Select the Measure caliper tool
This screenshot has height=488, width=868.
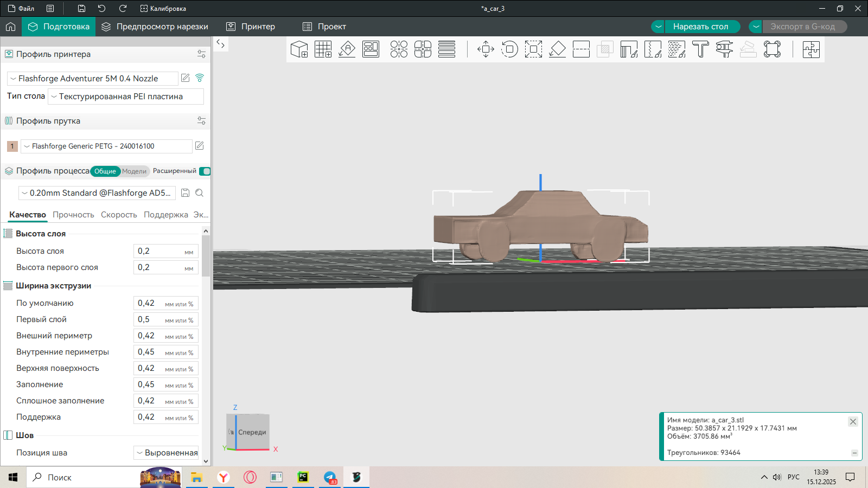[x=724, y=49]
